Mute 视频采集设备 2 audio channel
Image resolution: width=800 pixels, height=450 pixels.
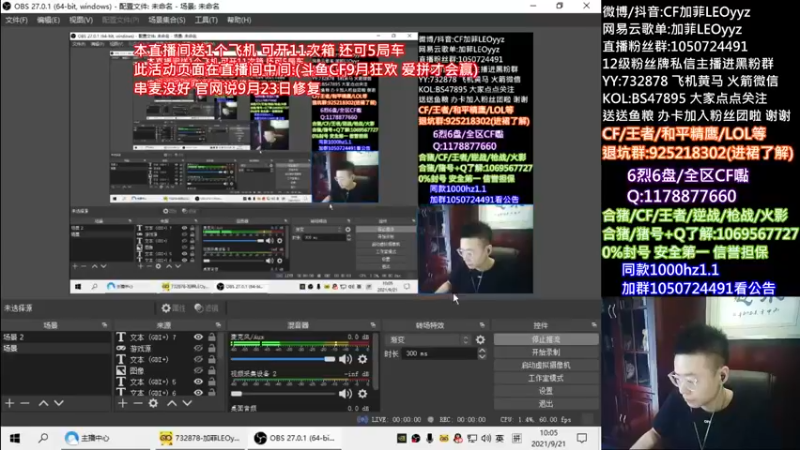(x=345, y=393)
